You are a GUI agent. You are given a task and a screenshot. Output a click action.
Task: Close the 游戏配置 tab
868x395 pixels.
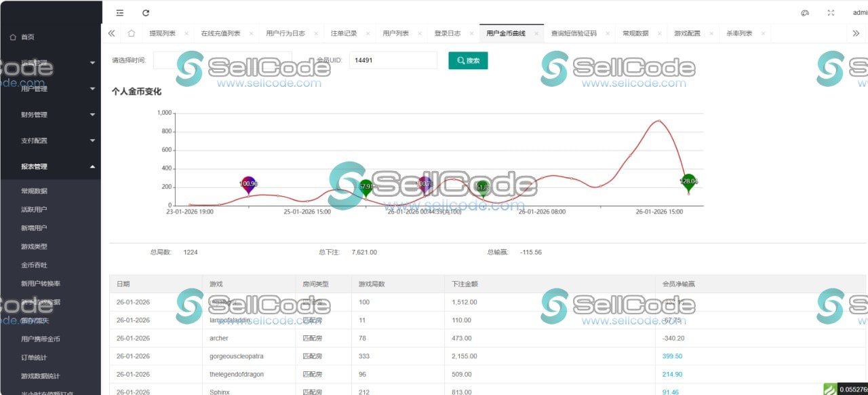click(710, 32)
